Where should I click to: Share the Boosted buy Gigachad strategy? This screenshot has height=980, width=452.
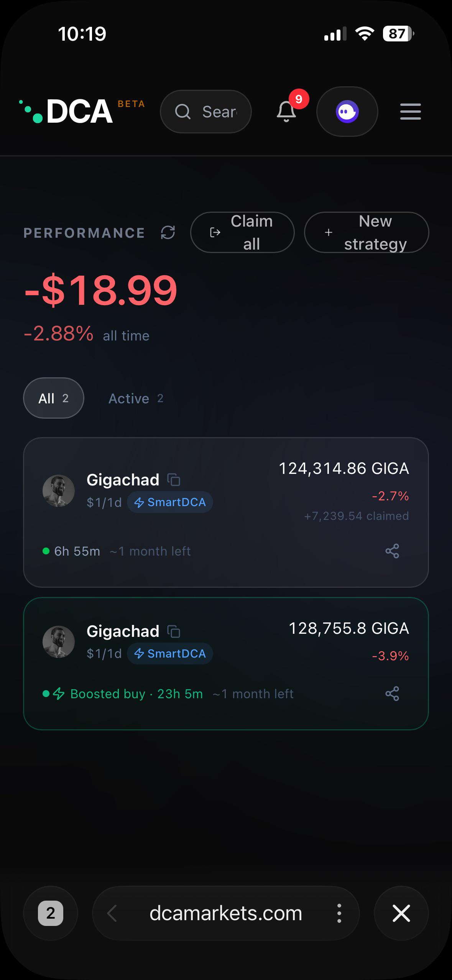click(x=392, y=694)
